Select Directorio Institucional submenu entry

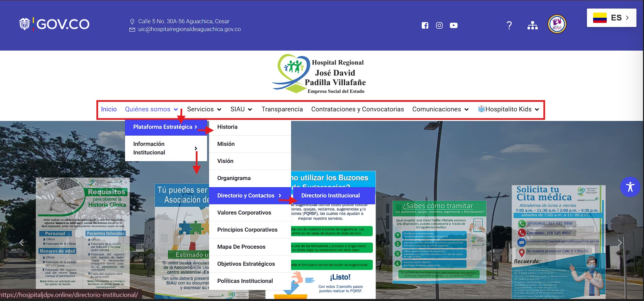[330, 195]
